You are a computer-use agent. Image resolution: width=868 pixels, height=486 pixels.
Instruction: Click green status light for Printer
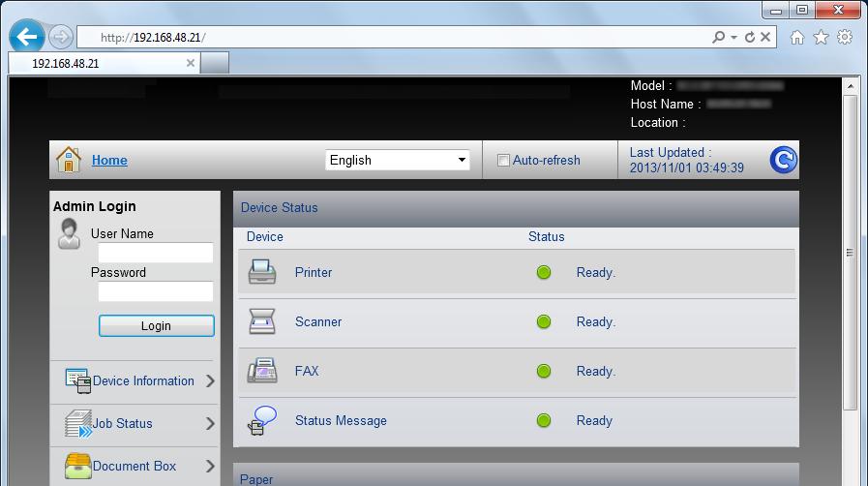click(544, 272)
